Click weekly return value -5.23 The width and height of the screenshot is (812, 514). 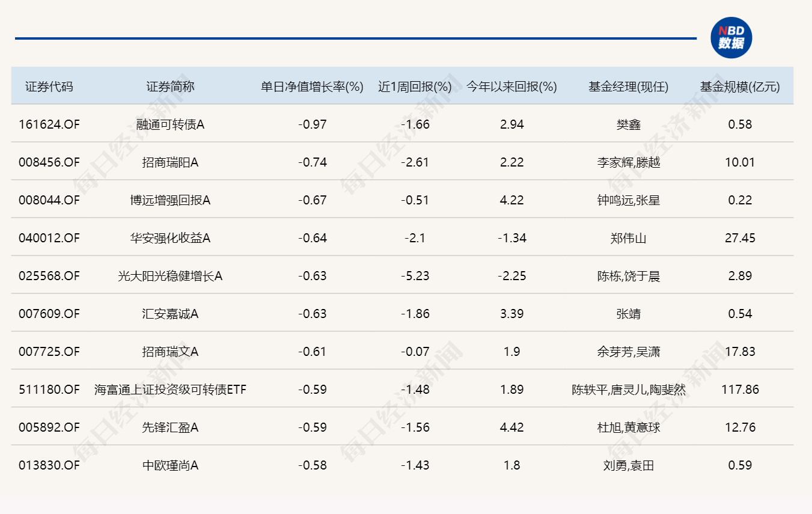tap(415, 276)
